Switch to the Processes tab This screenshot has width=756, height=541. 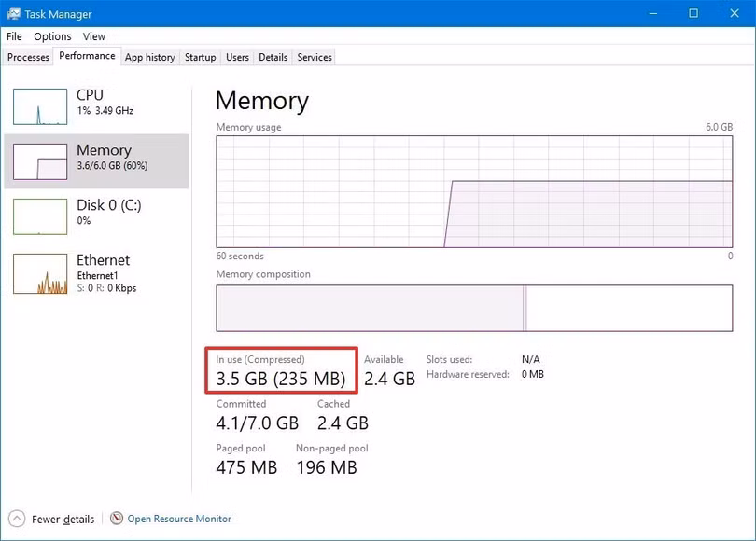28,57
